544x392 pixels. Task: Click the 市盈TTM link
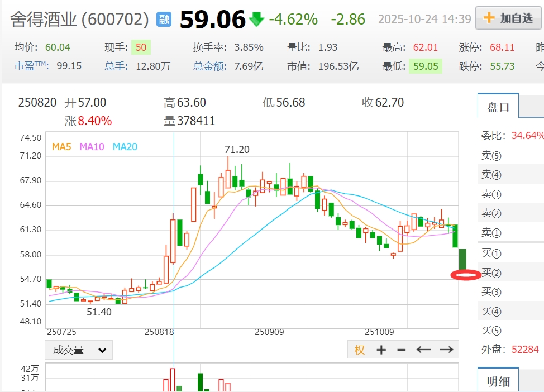(30, 66)
